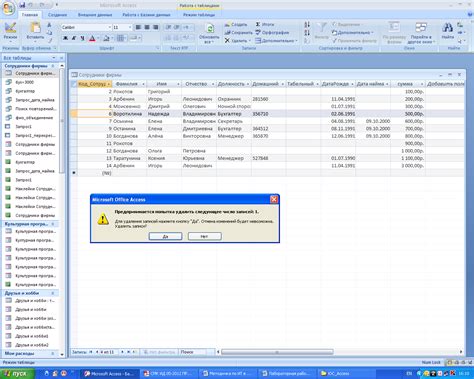Click the red font color A

click(92, 38)
